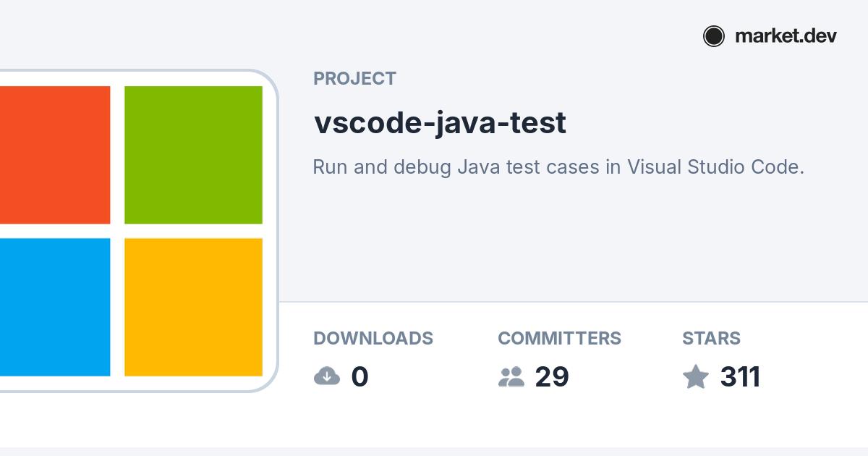Click the vscode-java-test project title
The height and width of the screenshot is (456, 868).
440,123
